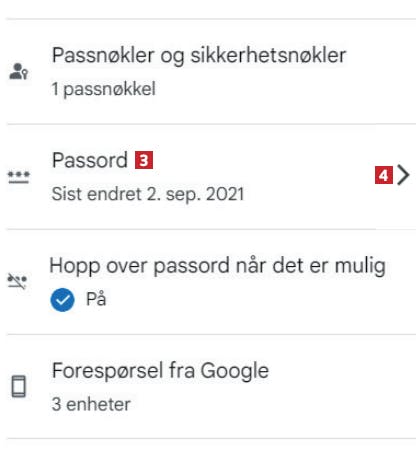Click the '3 enheter' subtitle
416x455 pixels.
click(91, 404)
